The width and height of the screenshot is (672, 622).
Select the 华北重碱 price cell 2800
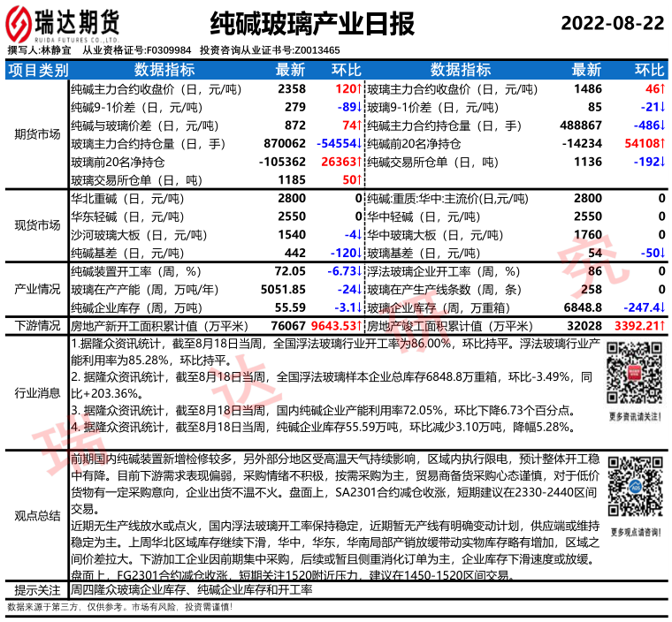[292, 199]
